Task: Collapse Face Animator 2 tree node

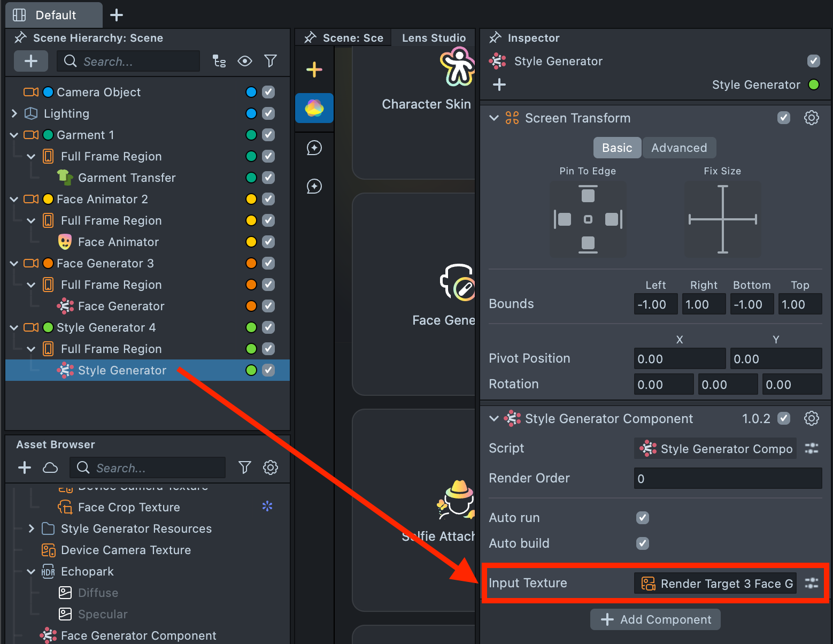Action: tap(14, 199)
